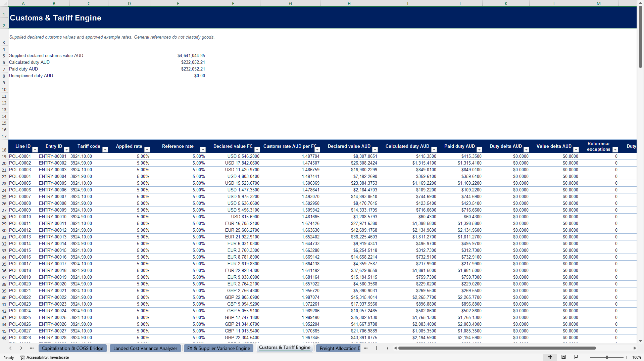Open the Tariff code filter dropdown
Viewport: 644px width, 361px height.
click(x=105, y=150)
